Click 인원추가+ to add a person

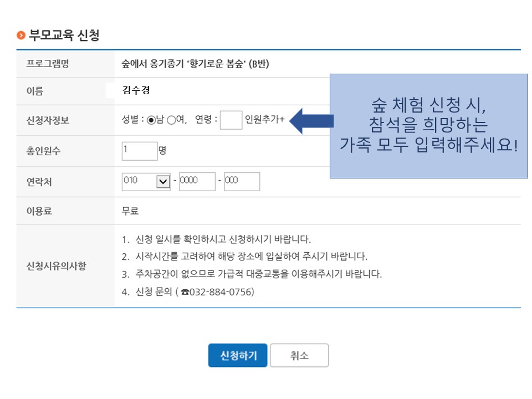pyautogui.click(x=265, y=119)
